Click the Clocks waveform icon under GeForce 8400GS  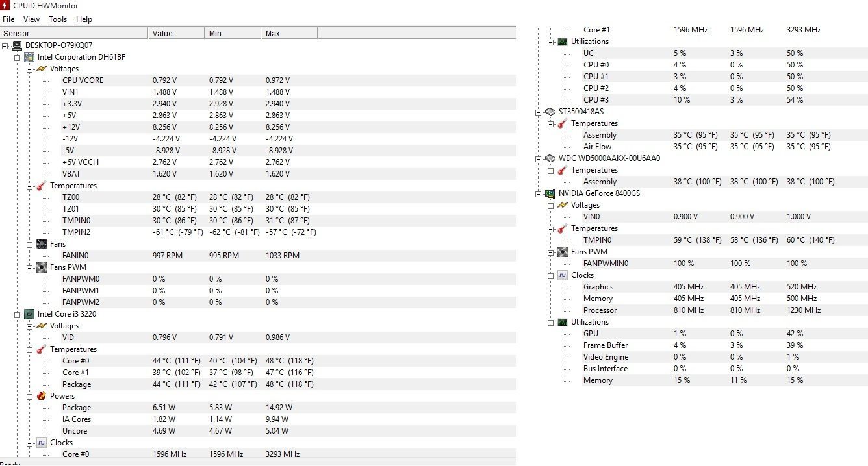point(563,275)
